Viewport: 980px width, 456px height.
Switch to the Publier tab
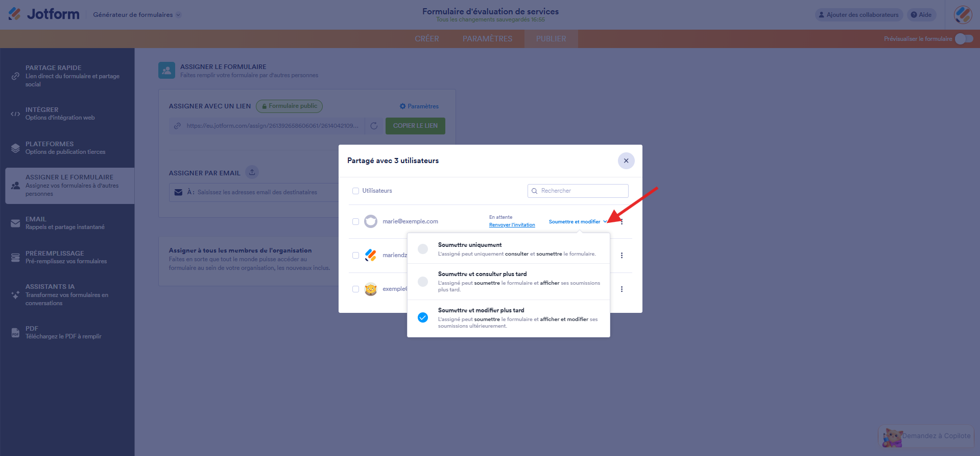click(x=551, y=39)
